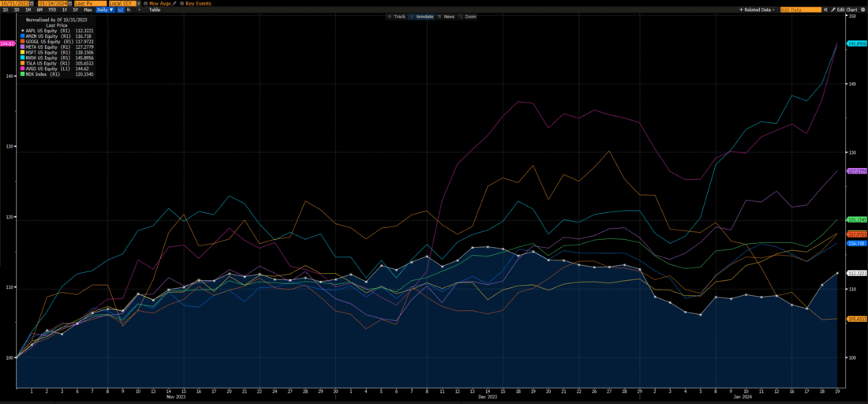Click the MSFT yellow legend swatch
The image size is (868, 404).
click(x=23, y=51)
